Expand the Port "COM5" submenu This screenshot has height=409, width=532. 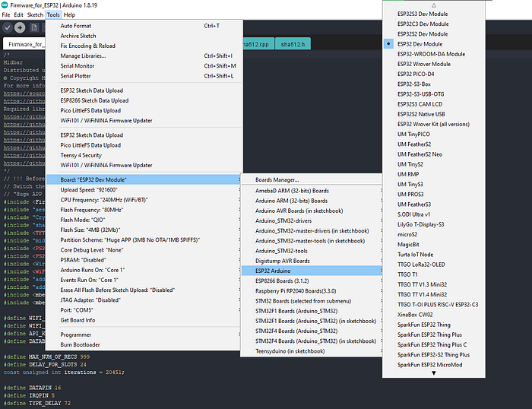(144, 310)
